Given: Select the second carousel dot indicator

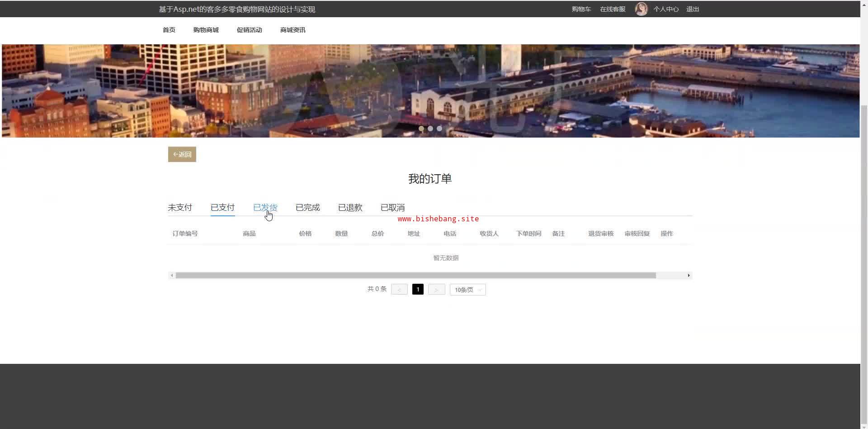Looking at the screenshot, I should [x=430, y=129].
